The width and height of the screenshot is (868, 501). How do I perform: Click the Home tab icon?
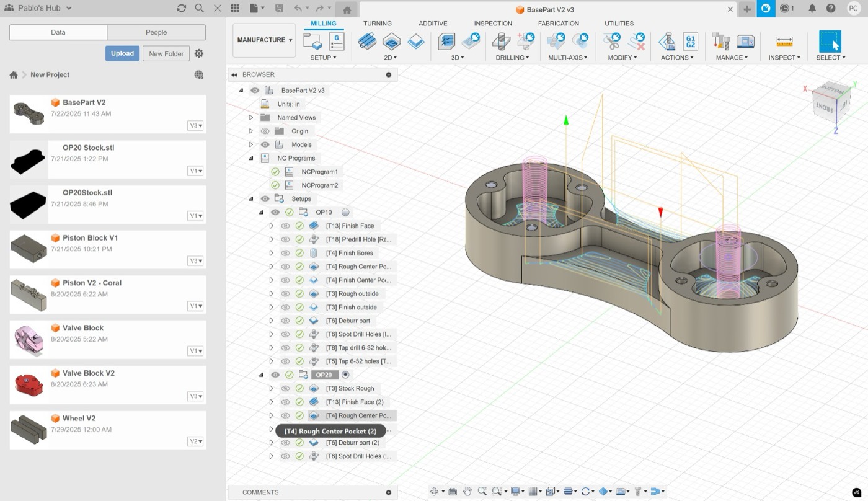[347, 9]
